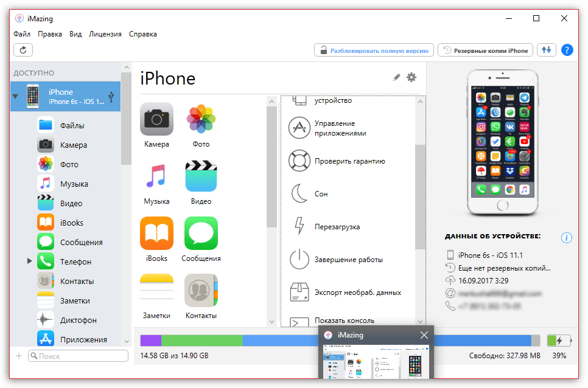The width and height of the screenshot is (588, 388).
Task: Click in the Поиск search field
Action: [x=78, y=356]
